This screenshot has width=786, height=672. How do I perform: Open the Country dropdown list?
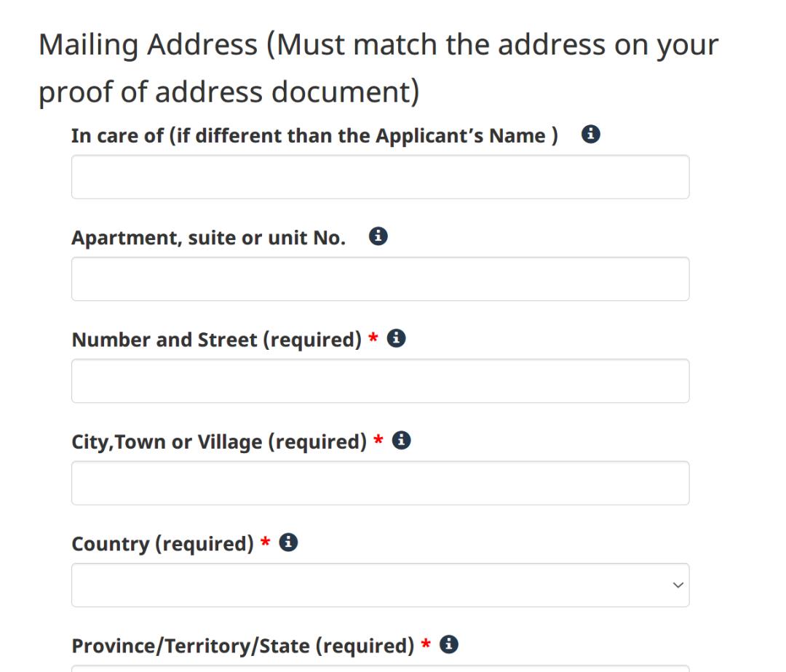point(379,584)
